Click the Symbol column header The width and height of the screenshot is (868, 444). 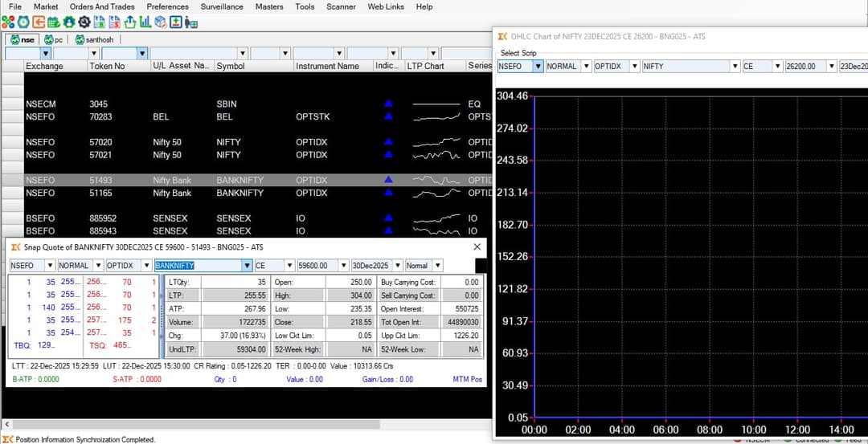click(254, 66)
